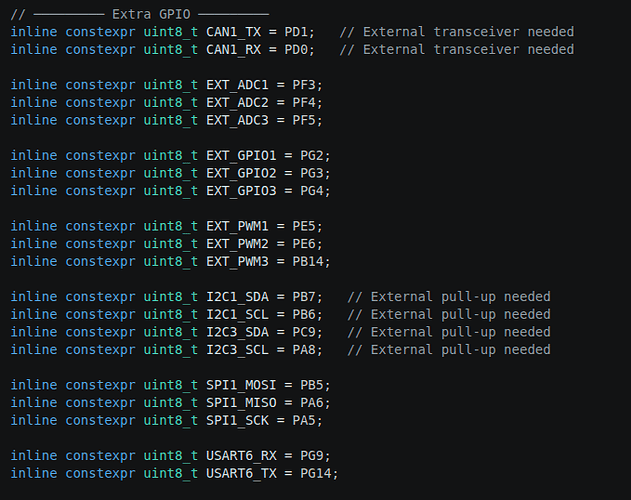Image resolution: width=631 pixels, height=500 pixels.
Task: Select the I2C3_SCL constant name
Action: 237,350
